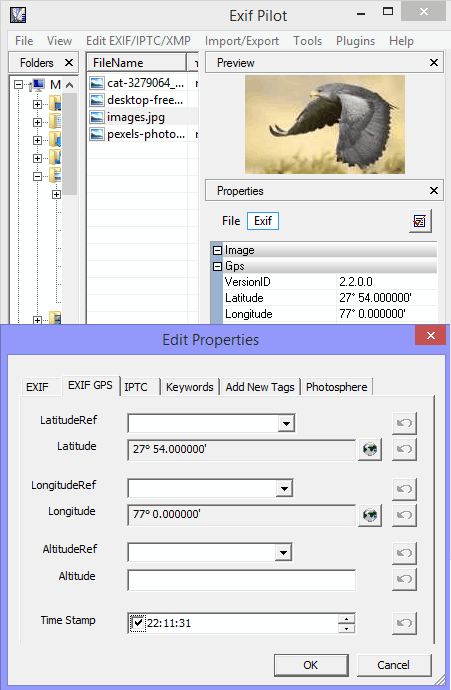
Task: Revert the Latitude value with undo icon
Action: coord(404,449)
